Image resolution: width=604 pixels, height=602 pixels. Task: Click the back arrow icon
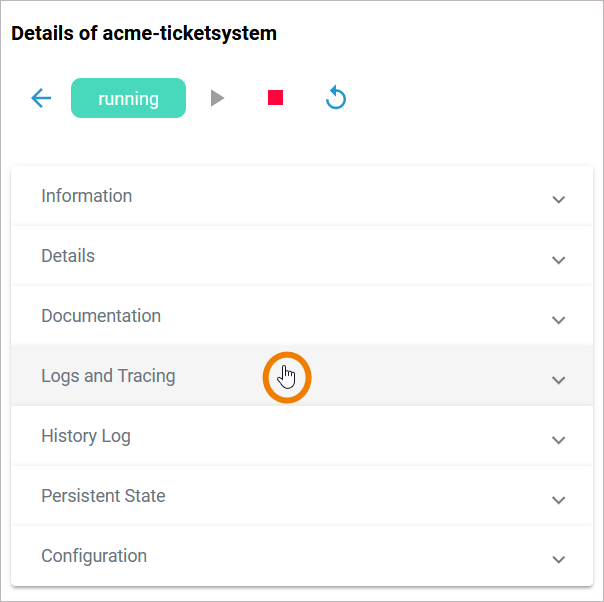[41, 98]
